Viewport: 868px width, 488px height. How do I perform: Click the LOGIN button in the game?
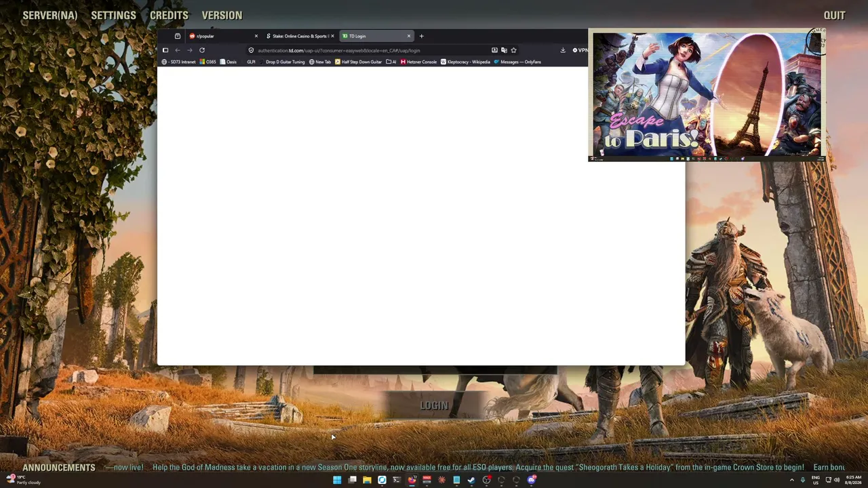[x=434, y=405]
